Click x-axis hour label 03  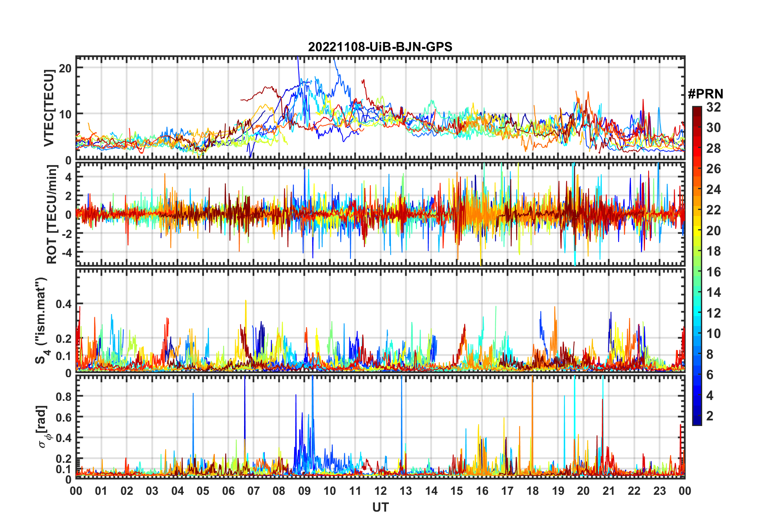pos(152,491)
